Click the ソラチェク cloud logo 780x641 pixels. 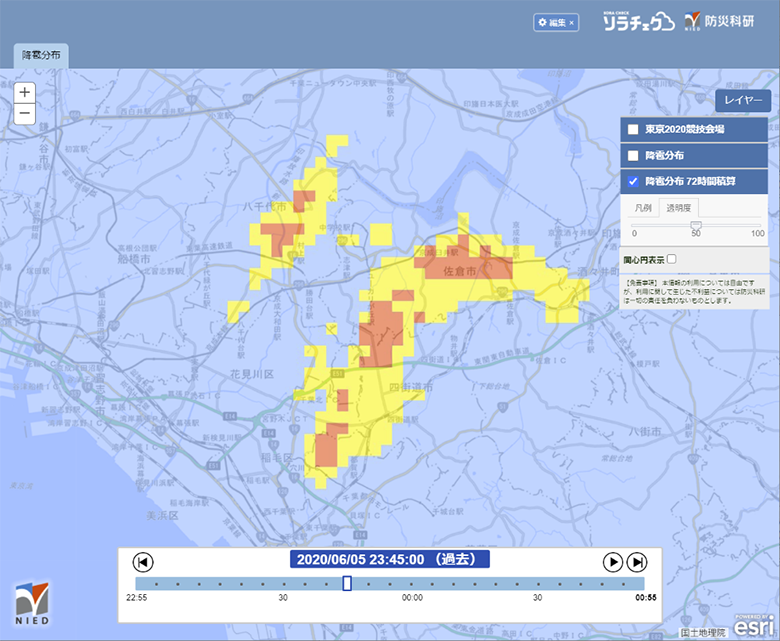click(638, 22)
